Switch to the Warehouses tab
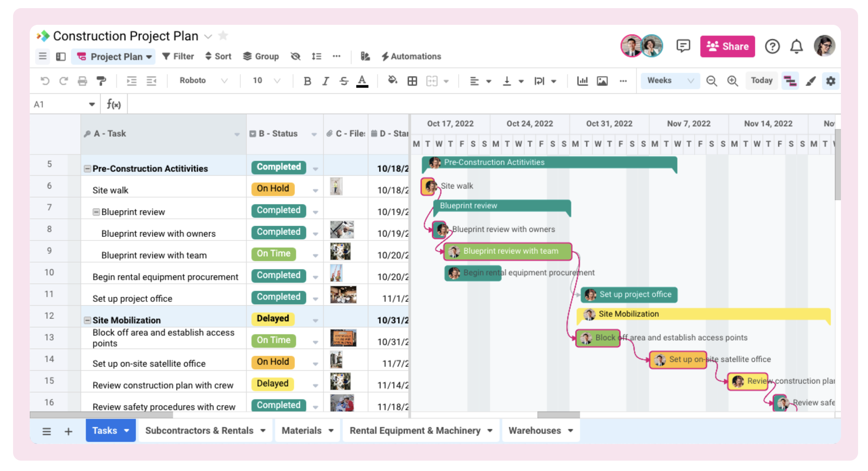The image size is (868, 471). click(535, 430)
